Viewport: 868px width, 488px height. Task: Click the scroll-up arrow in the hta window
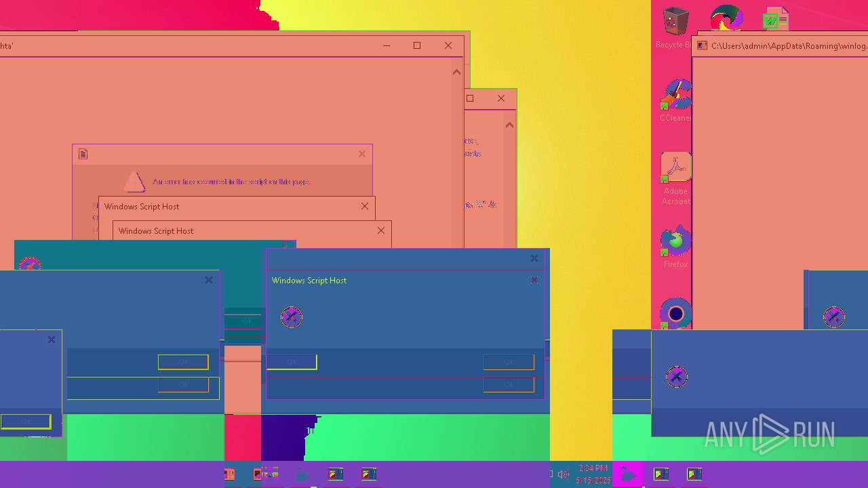tap(456, 72)
